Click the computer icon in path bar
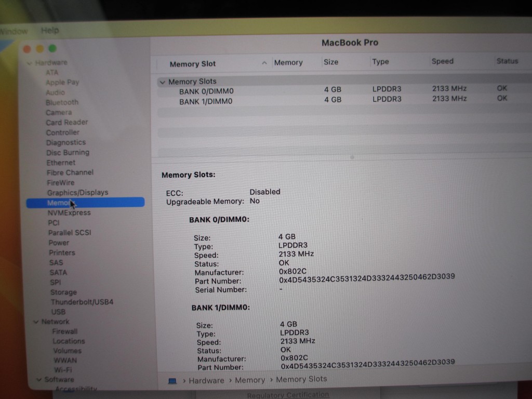This screenshot has width=532, height=399. pyautogui.click(x=172, y=381)
